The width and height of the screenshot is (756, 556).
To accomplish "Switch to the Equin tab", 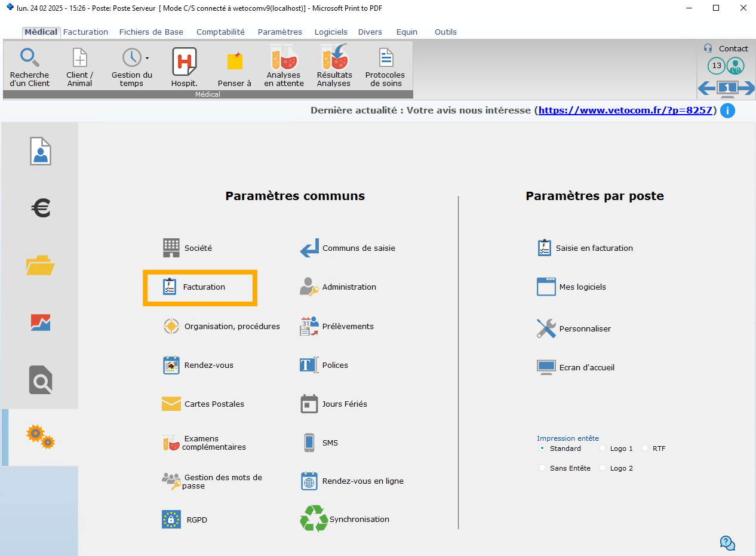I will tap(407, 32).
